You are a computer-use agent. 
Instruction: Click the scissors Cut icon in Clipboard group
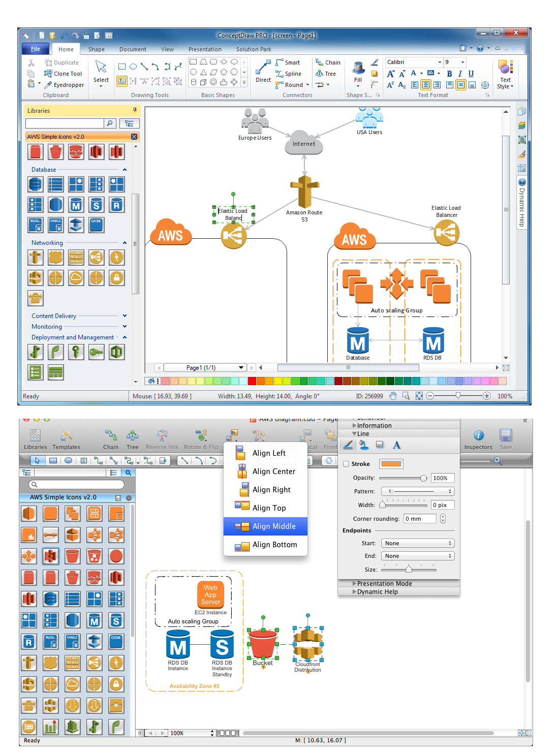pos(31,62)
